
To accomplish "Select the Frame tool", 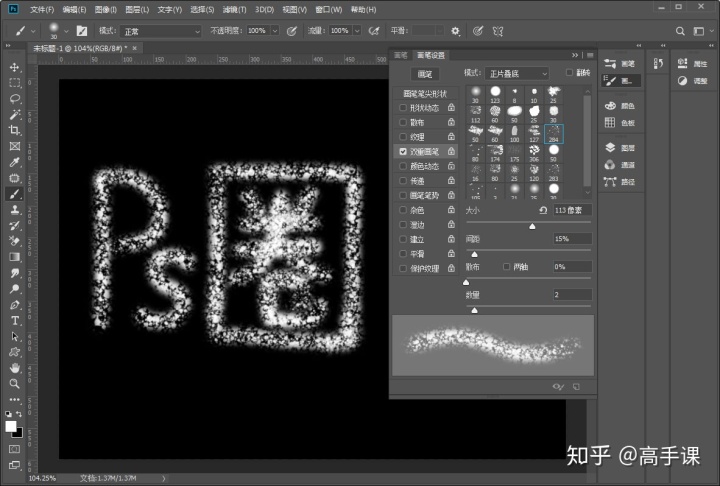I will point(15,146).
